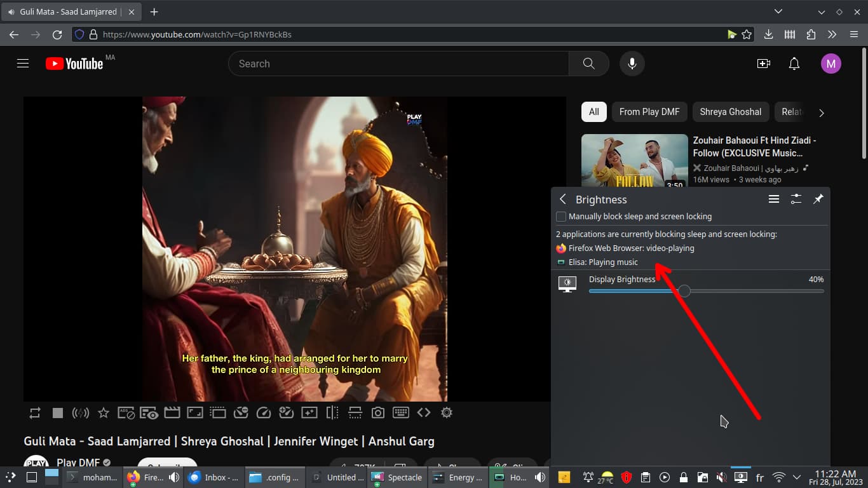The width and height of the screenshot is (868, 488).
Task: Switch to the Energy taskbar entry
Action: (x=458, y=477)
